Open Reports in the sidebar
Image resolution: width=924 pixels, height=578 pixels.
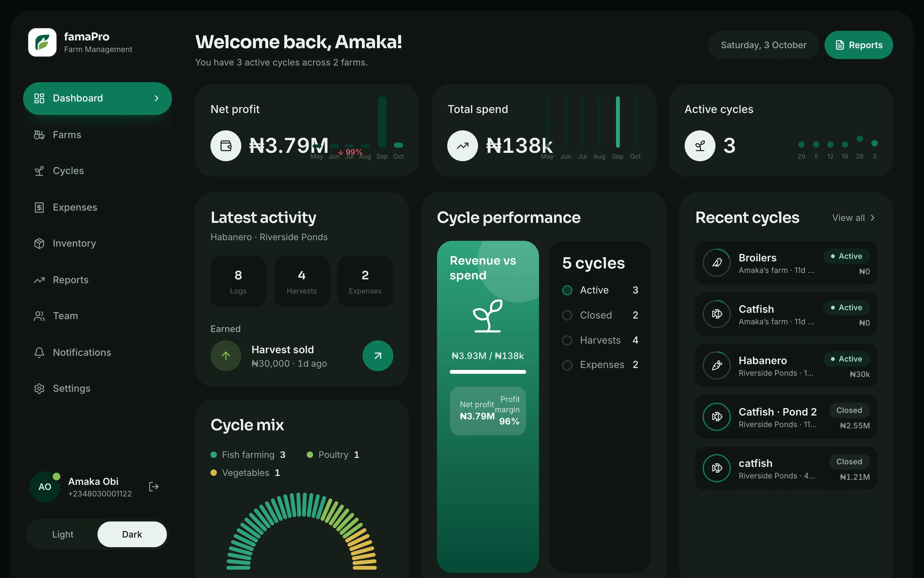tap(97, 280)
